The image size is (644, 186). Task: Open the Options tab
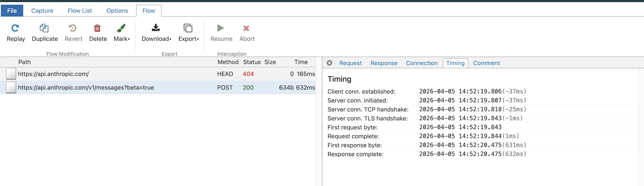(x=117, y=11)
